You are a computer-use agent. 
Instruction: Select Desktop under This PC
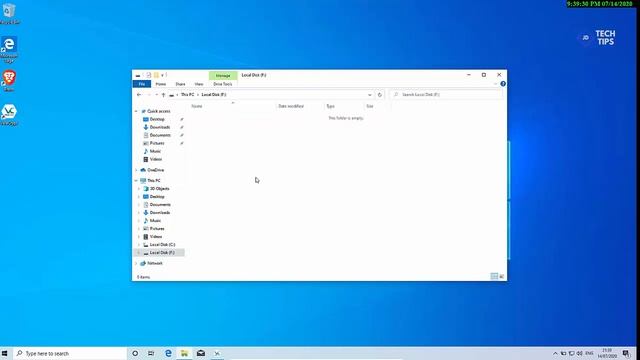[x=157, y=197]
